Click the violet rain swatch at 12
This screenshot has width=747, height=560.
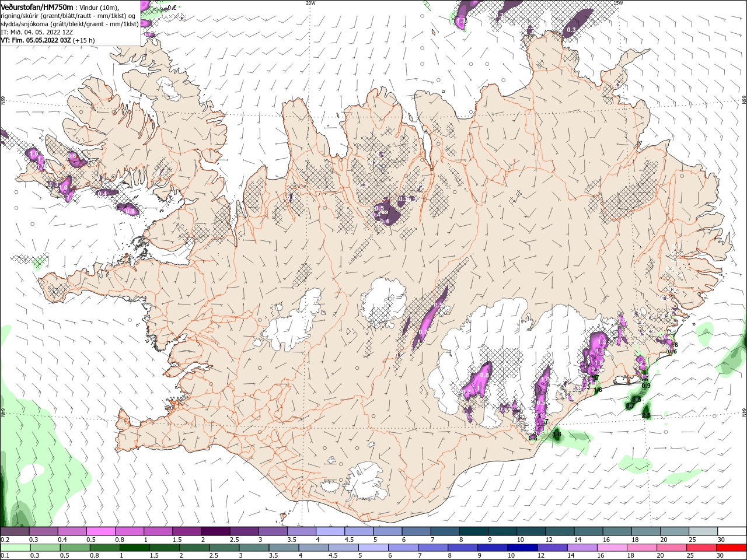click(552, 548)
